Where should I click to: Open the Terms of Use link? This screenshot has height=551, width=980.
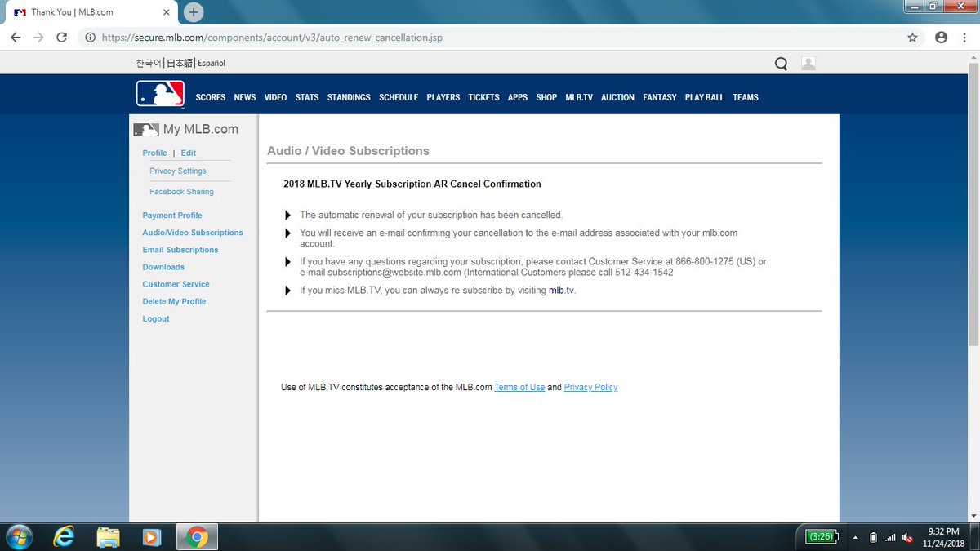519,388
